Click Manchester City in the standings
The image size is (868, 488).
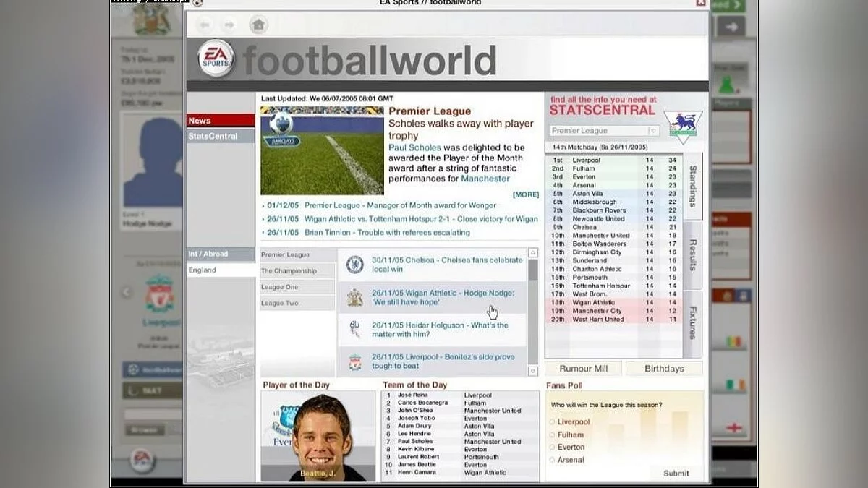click(x=597, y=311)
